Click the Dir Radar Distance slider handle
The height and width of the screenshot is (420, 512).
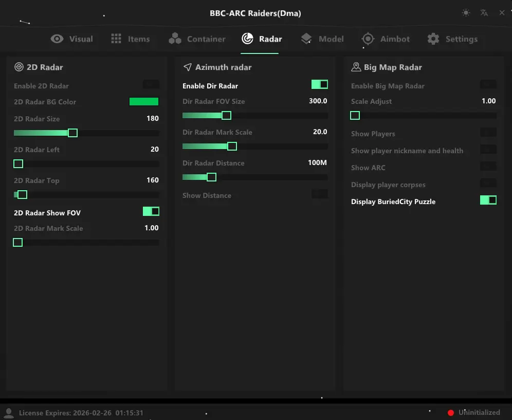(211, 177)
